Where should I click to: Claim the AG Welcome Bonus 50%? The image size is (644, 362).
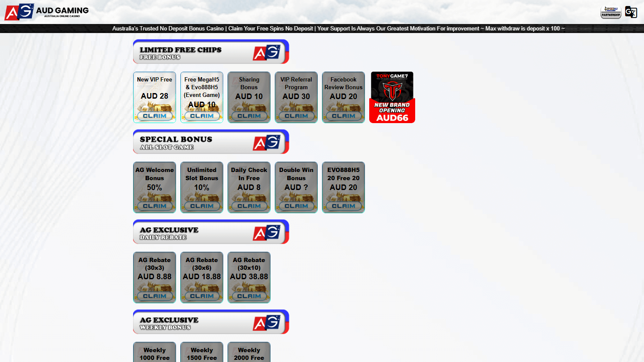coord(154,206)
